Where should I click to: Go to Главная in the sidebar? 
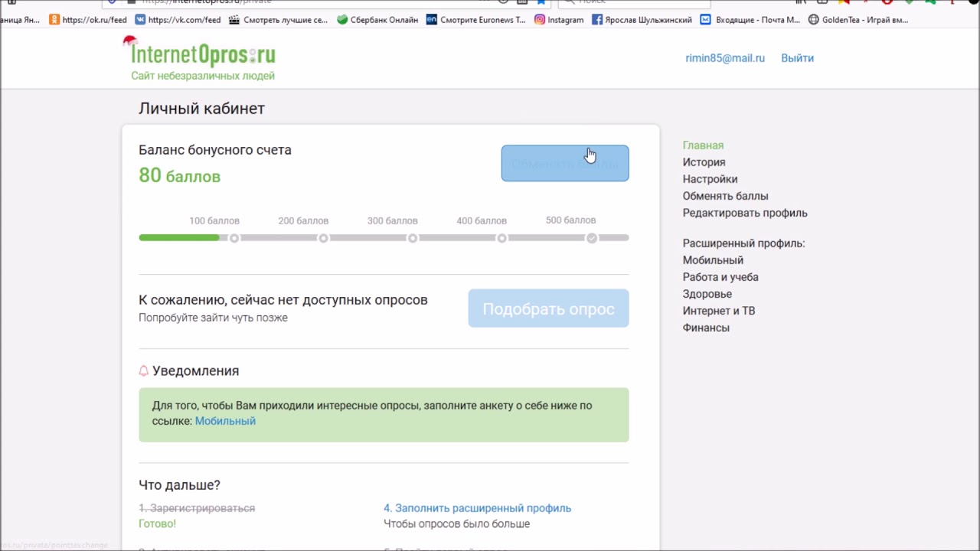point(703,145)
